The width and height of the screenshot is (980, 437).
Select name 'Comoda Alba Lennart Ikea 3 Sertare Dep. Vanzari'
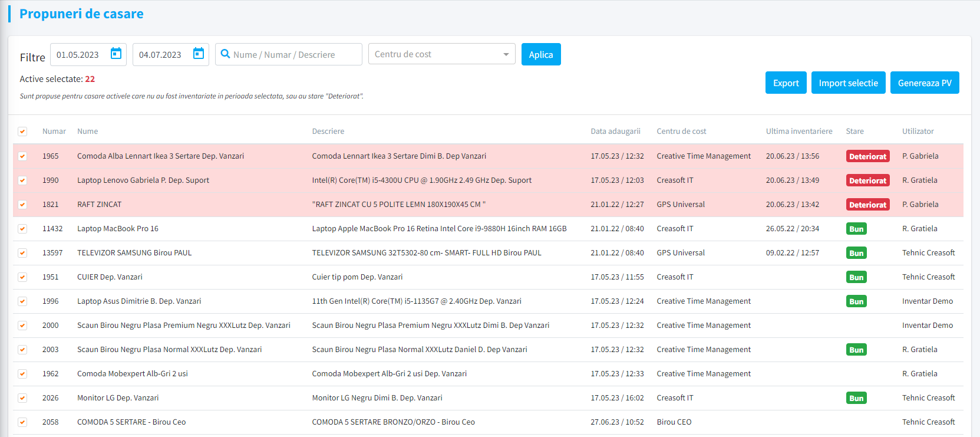click(160, 156)
